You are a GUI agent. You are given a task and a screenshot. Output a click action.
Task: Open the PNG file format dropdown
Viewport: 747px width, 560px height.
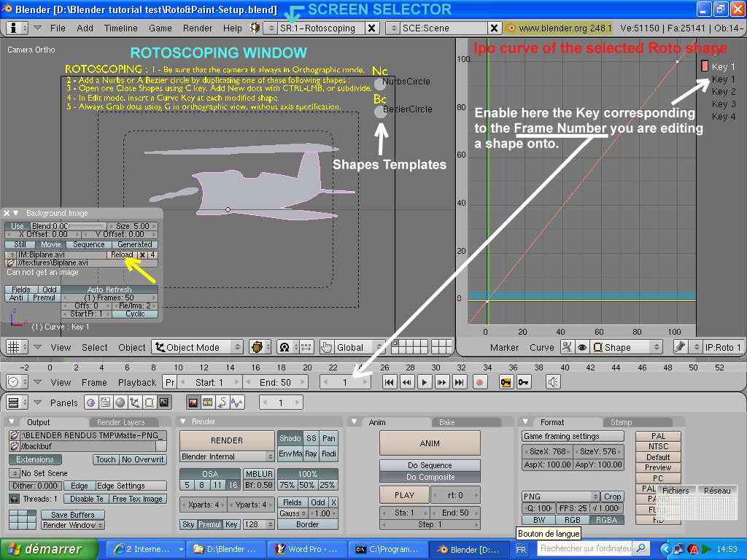coord(560,496)
